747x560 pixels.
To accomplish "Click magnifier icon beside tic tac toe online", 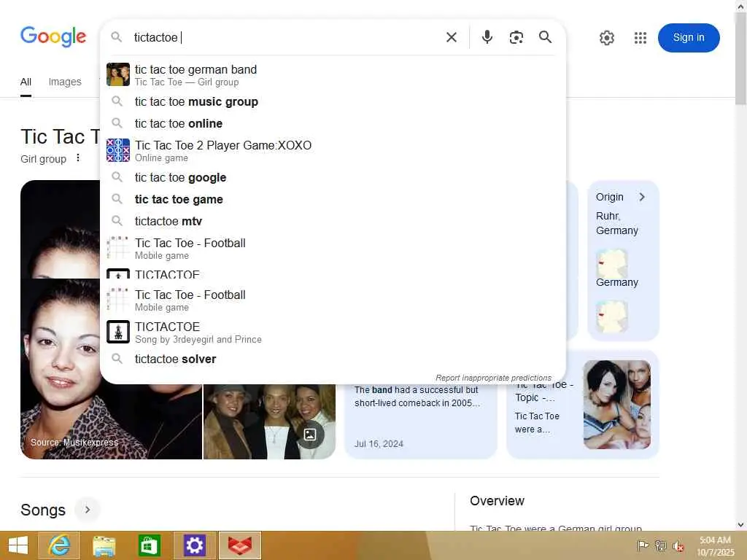I will 117,122.
